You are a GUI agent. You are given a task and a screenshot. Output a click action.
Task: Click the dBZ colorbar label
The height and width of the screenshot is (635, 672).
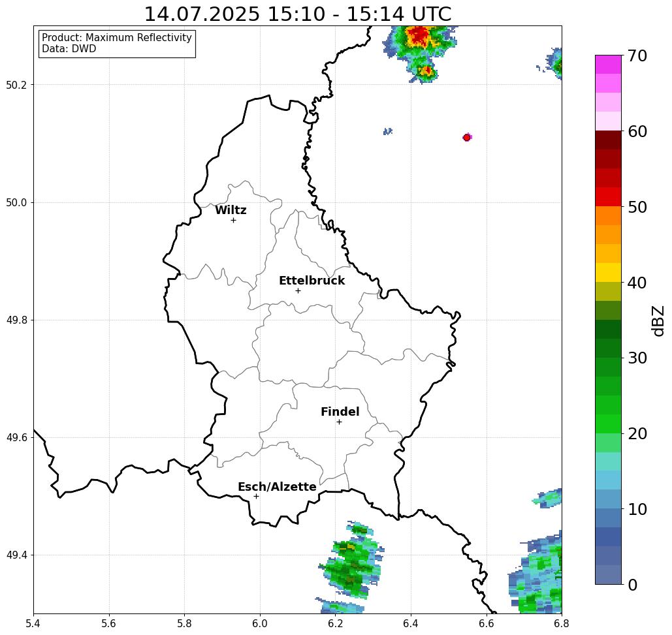(x=658, y=320)
